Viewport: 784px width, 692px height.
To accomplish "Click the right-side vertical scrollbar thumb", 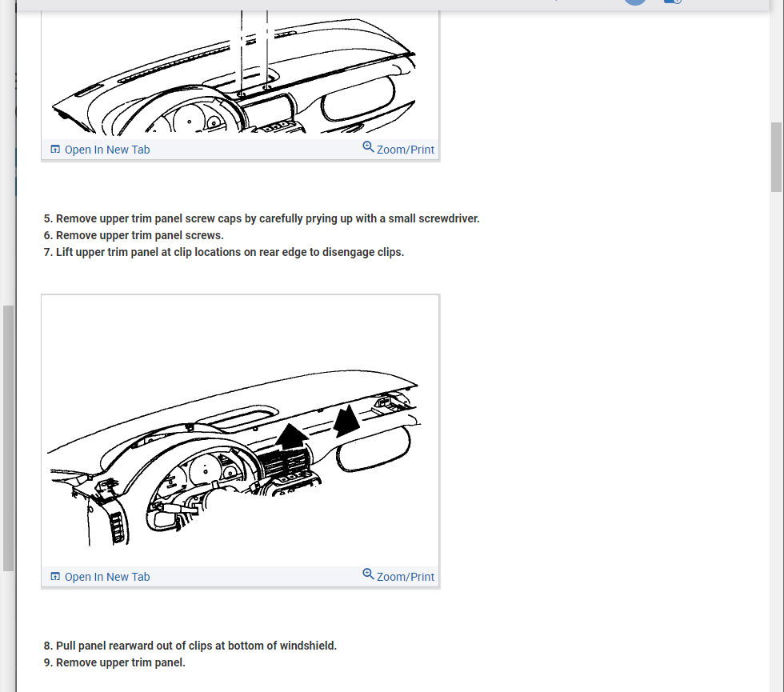I will [x=776, y=157].
